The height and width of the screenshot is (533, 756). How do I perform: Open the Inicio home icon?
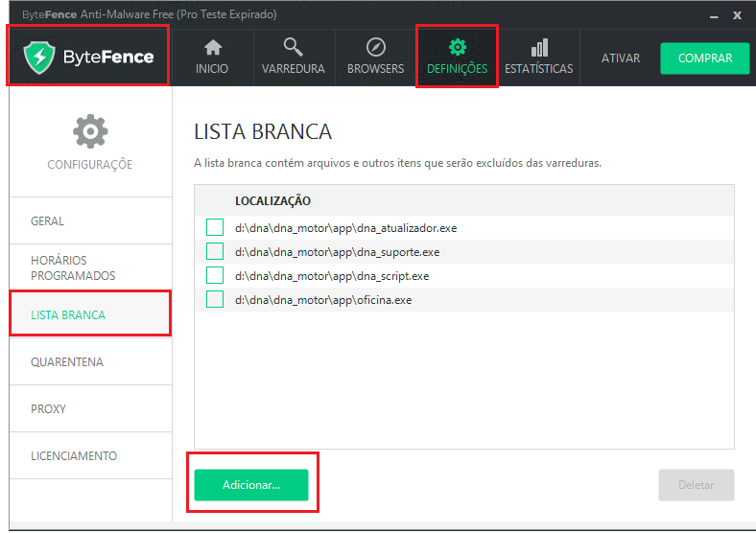point(212,47)
